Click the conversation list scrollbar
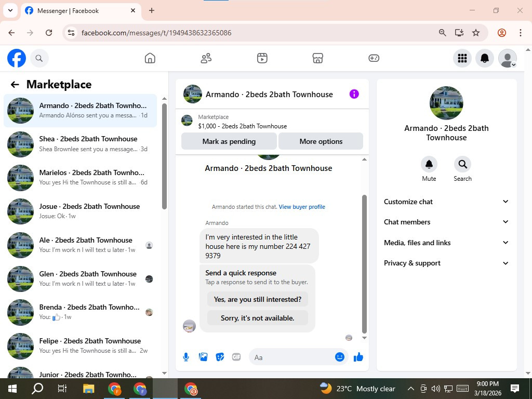This screenshot has width=532, height=399. point(164,156)
